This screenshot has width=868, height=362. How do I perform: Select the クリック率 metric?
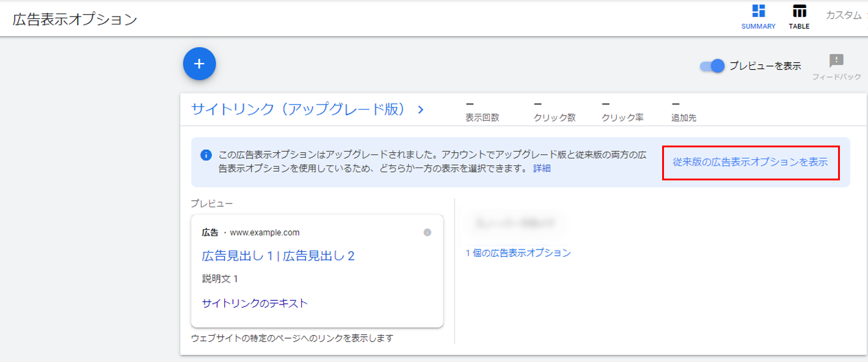(622, 117)
